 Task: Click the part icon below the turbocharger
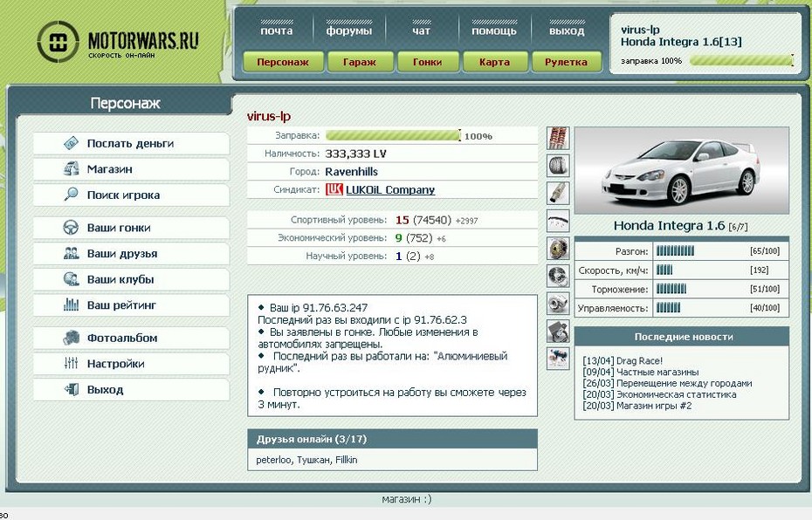click(558, 332)
